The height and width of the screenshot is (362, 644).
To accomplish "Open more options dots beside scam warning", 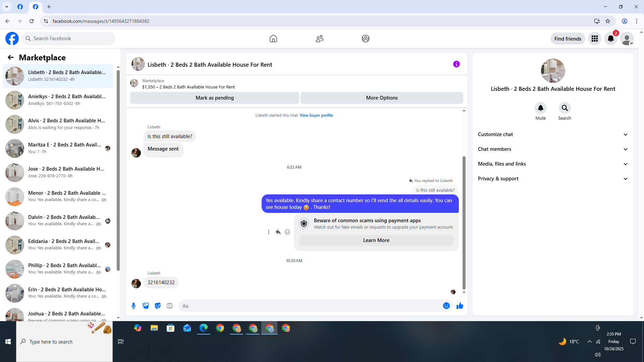I will pos(268,232).
